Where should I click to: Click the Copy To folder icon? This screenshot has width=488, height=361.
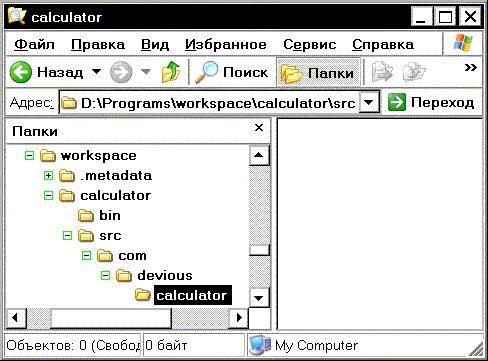coord(414,72)
